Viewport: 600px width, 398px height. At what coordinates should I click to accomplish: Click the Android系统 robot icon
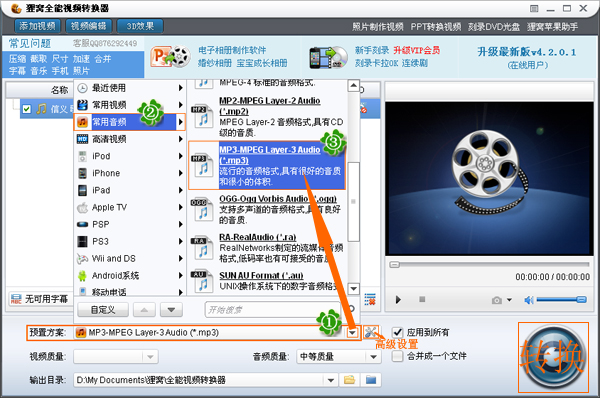tap(82, 276)
